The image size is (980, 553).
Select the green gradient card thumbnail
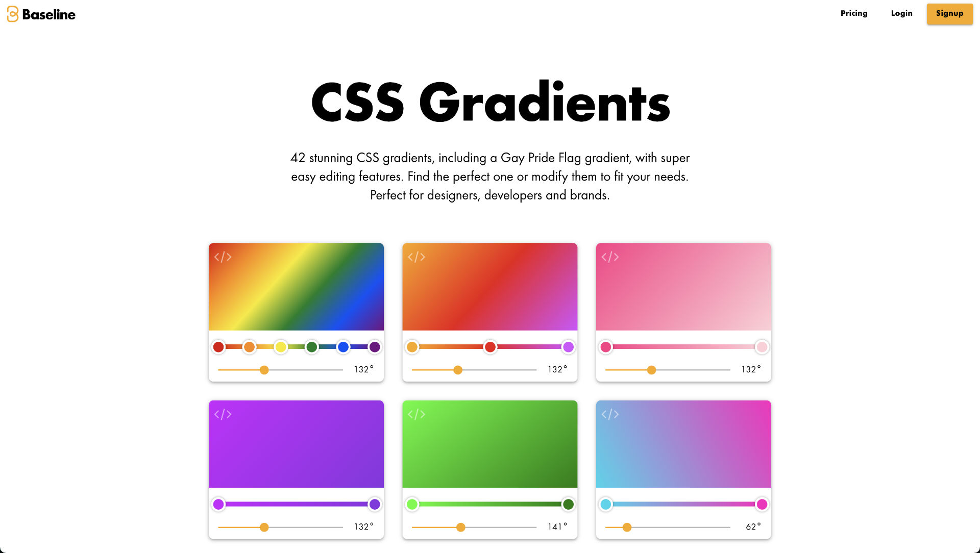click(489, 444)
